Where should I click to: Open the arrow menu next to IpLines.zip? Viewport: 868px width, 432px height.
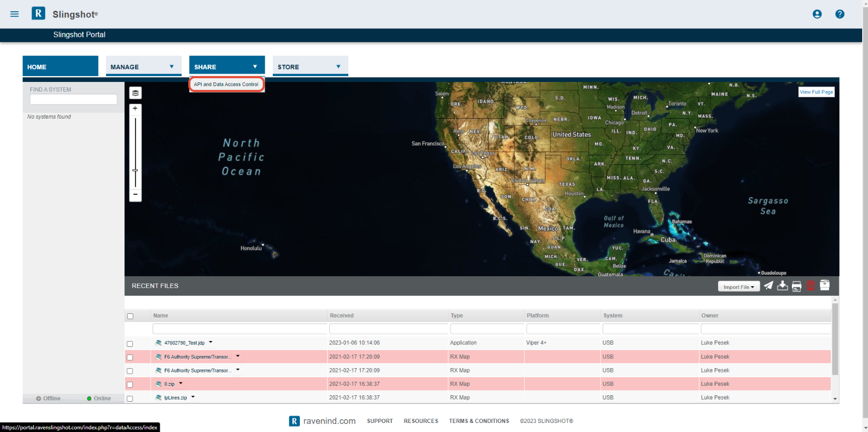click(x=193, y=397)
